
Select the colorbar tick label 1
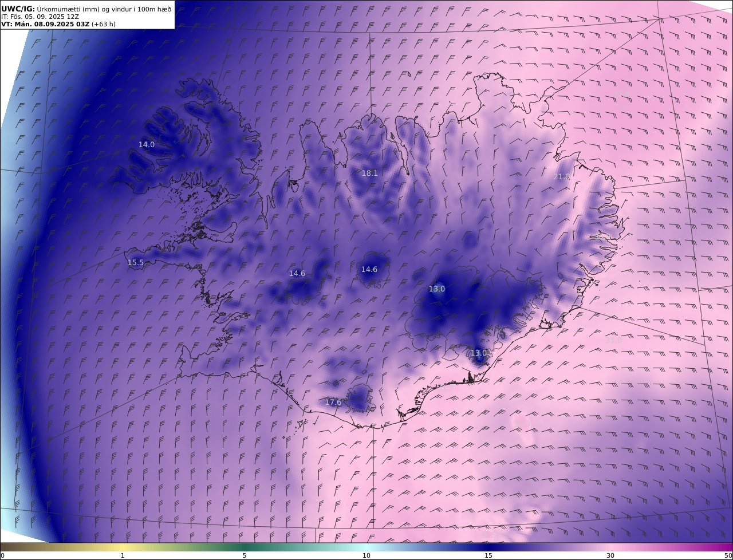tap(123, 555)
